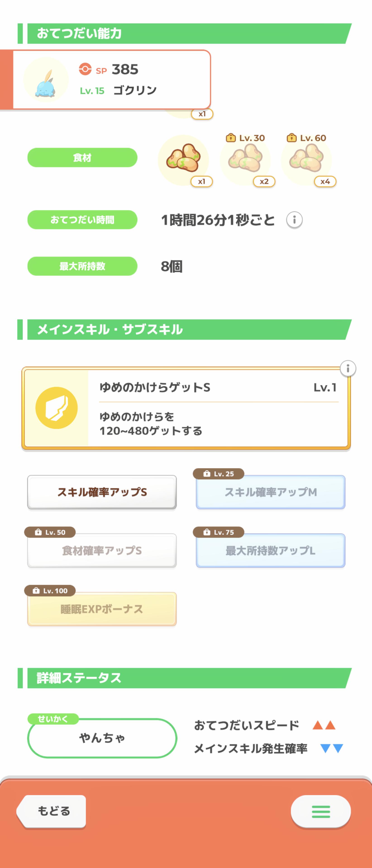Tap locked 最大所持数アップL sub skill

point(270,550)
